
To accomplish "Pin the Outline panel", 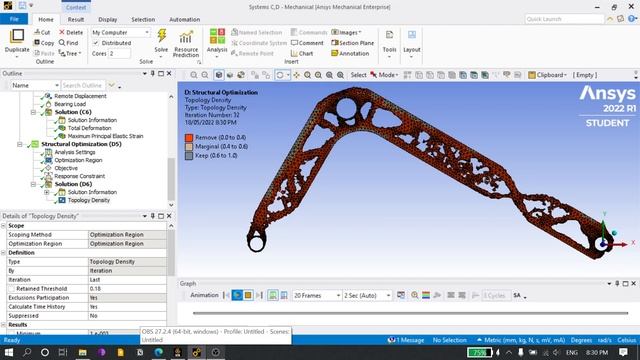I will tap(153, 73).
